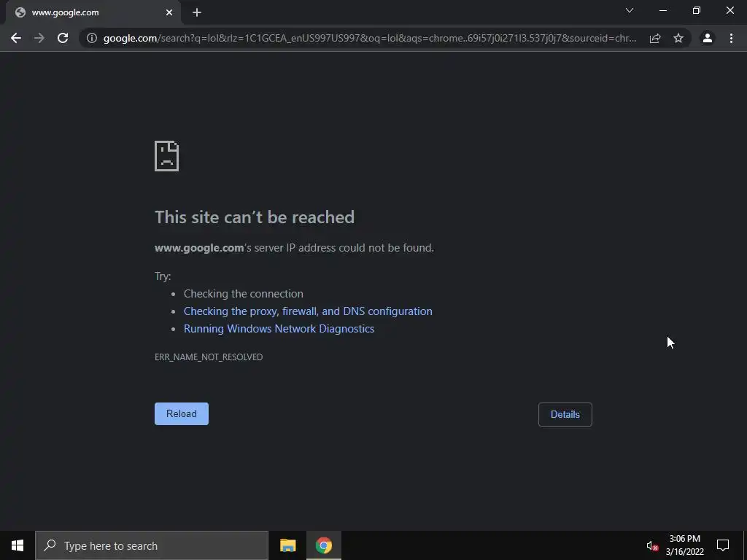Bookmark this tab with the star icon
The height and width of the screenshot is (560, 747).
678,38
